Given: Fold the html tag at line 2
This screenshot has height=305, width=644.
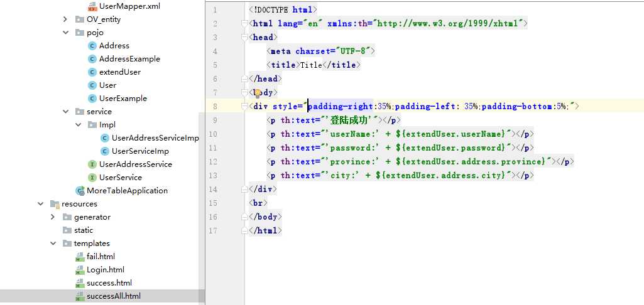Looking at the screenshot, I should [x=245, y=23].
